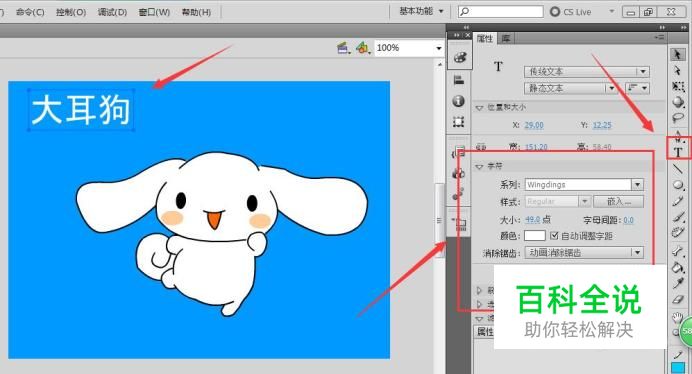The height and width of the screenshot is (374, 692).
Task: Open the 调试(D) menu
Action: click(112, 12)
